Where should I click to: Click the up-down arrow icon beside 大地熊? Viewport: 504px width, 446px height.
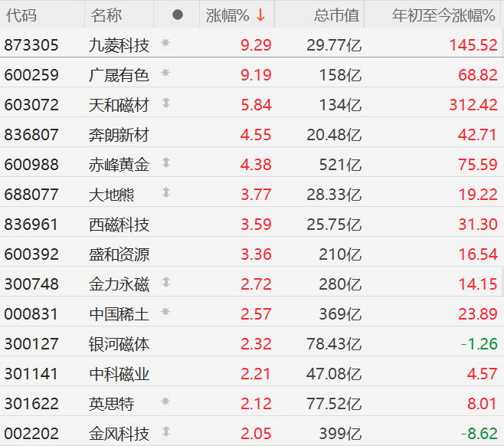pos(166,192)
